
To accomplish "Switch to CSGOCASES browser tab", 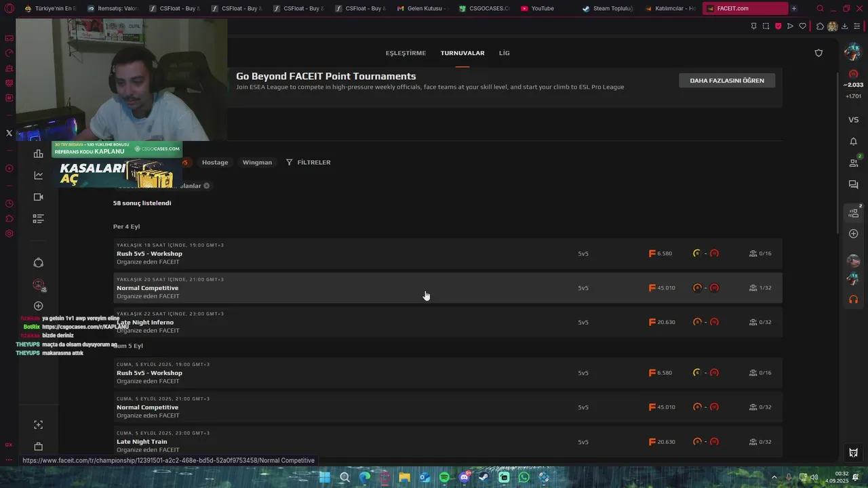I will 484,9.
